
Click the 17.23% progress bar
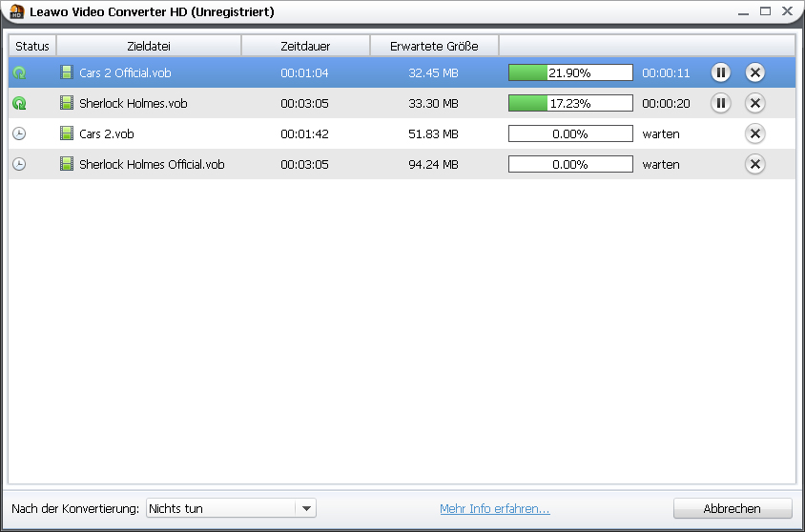(x=570, y=104)
